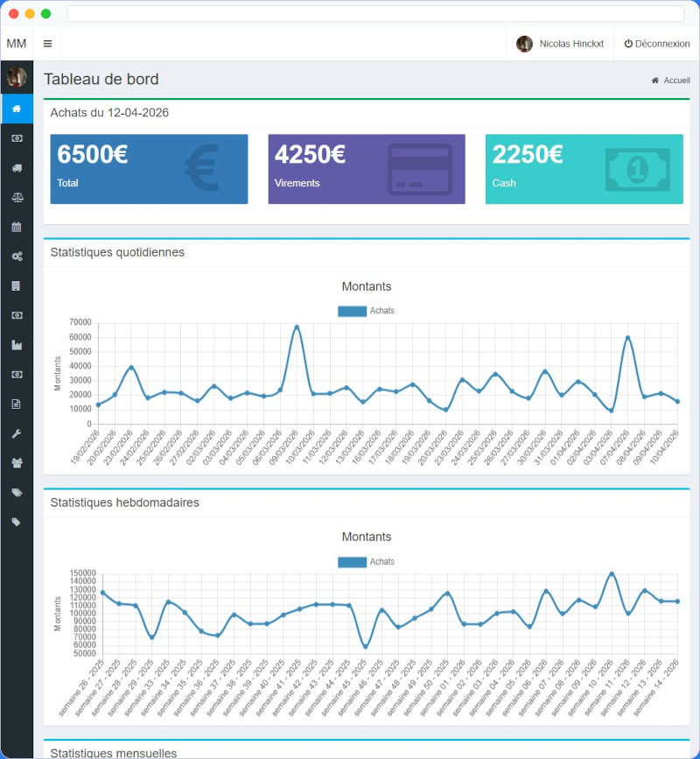Click the cogs settings icon in sidebar
The width and height of the screenshot is (700, 759).
click(17, 257)
